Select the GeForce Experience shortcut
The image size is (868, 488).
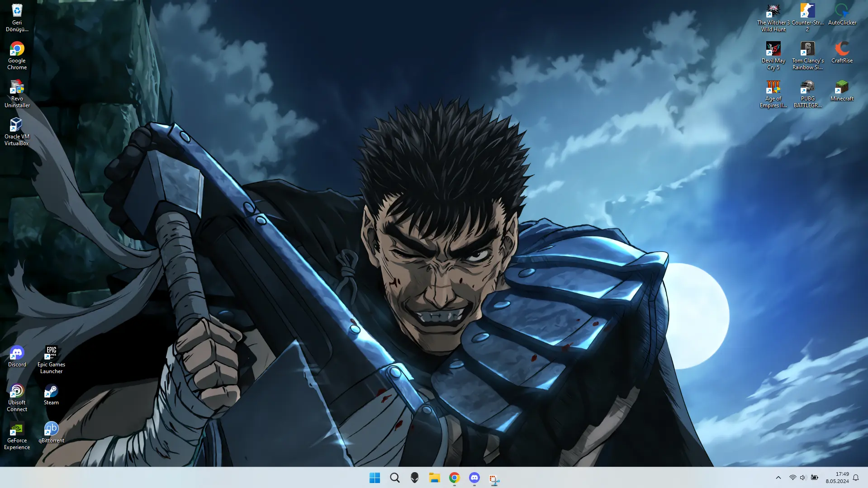17,435
